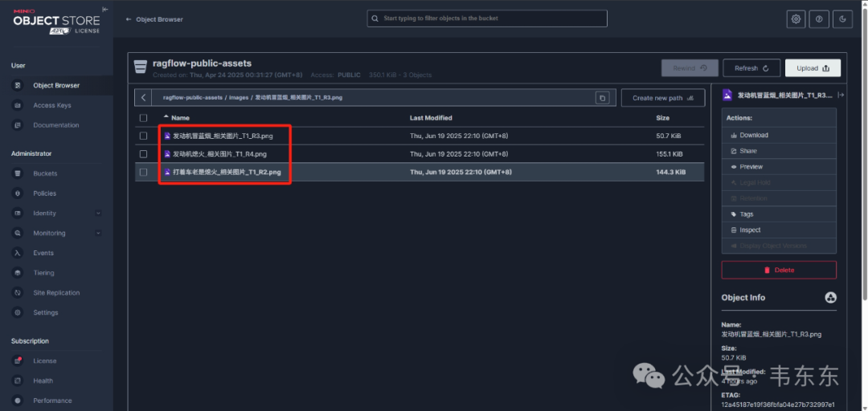Click Share in Actions panel
868x411 pixels.
tap(779, 151)
